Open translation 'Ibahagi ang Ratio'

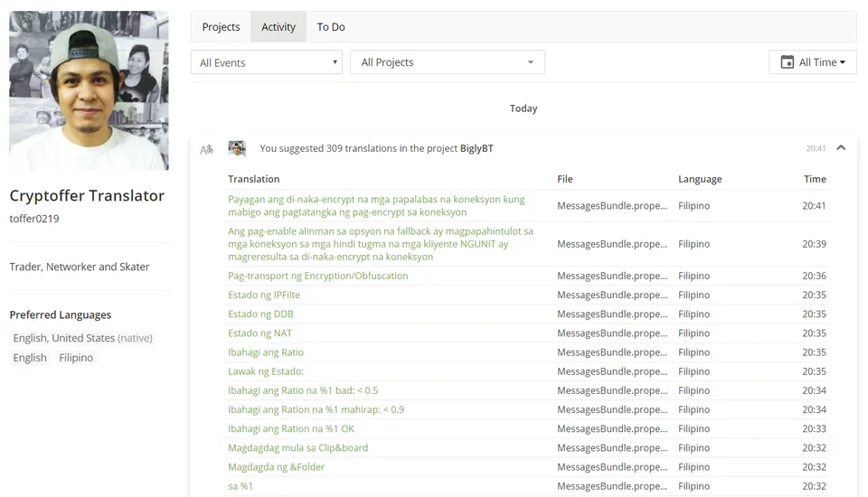click(x=266, y=352)
